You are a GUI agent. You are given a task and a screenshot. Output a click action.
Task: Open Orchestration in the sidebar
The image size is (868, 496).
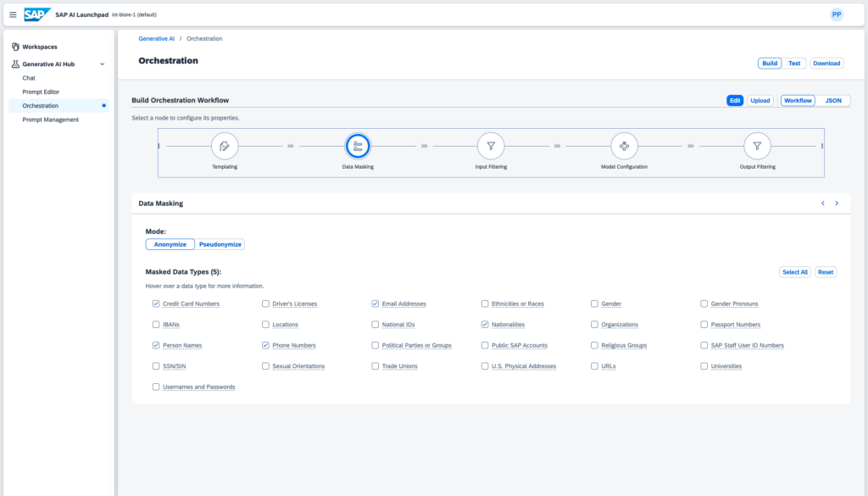(58, 106)
